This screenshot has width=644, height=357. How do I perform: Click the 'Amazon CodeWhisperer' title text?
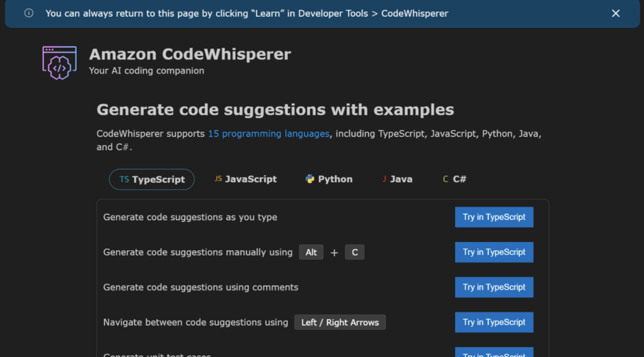click(190, 54)
